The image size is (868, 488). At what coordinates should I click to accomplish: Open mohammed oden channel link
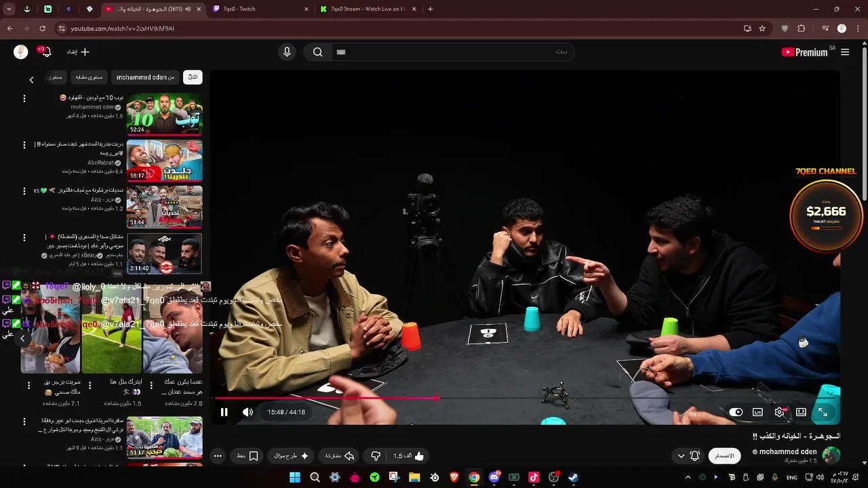tap(788, 452)
